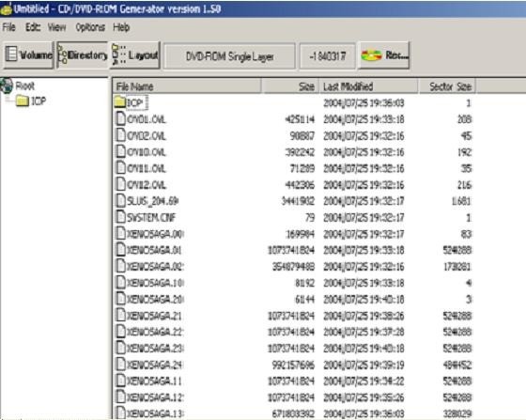
Task: Open the Help menu
Action: [121, 27]
